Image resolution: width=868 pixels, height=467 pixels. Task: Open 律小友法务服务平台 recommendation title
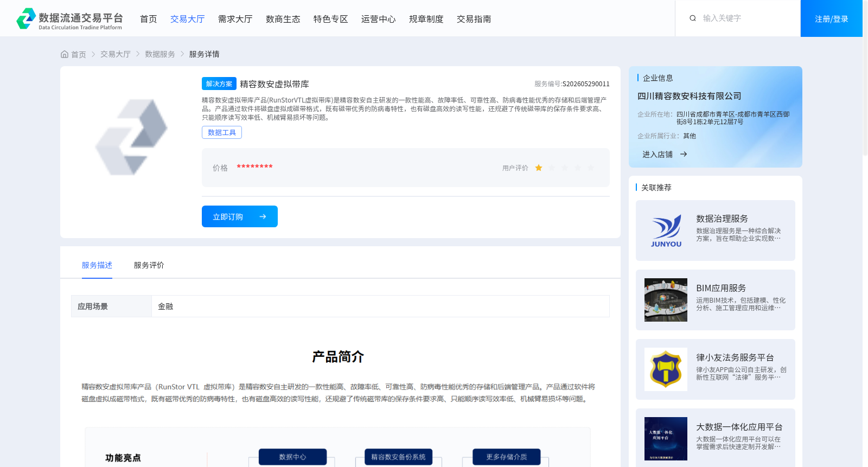tap(735, 357)
